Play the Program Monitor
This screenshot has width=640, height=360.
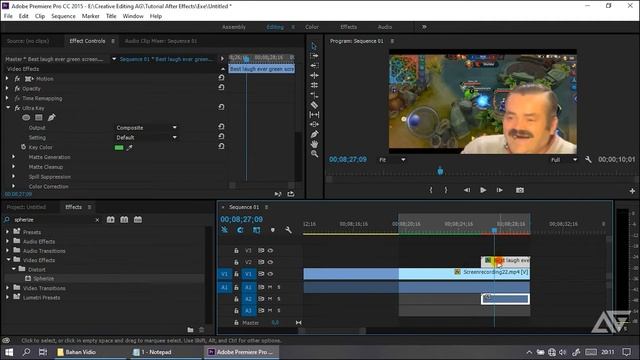coord(483,190)
